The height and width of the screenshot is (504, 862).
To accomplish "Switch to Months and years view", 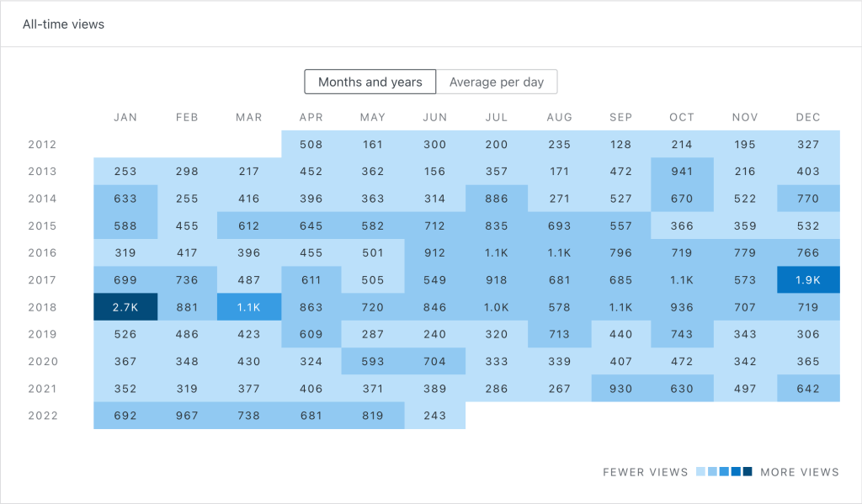I will (x=370, y=82).
